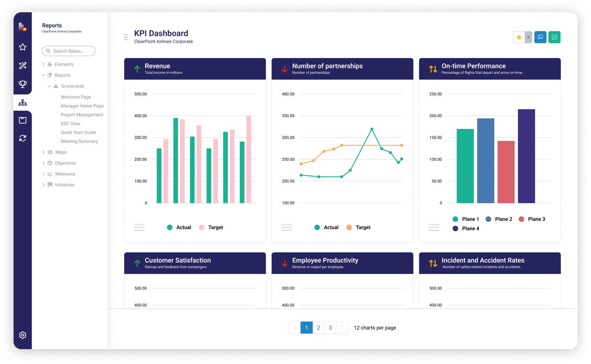The image size is (591, 364).
Task: Click the sync refresh icon in rail
Action: [x=23, y=138]
